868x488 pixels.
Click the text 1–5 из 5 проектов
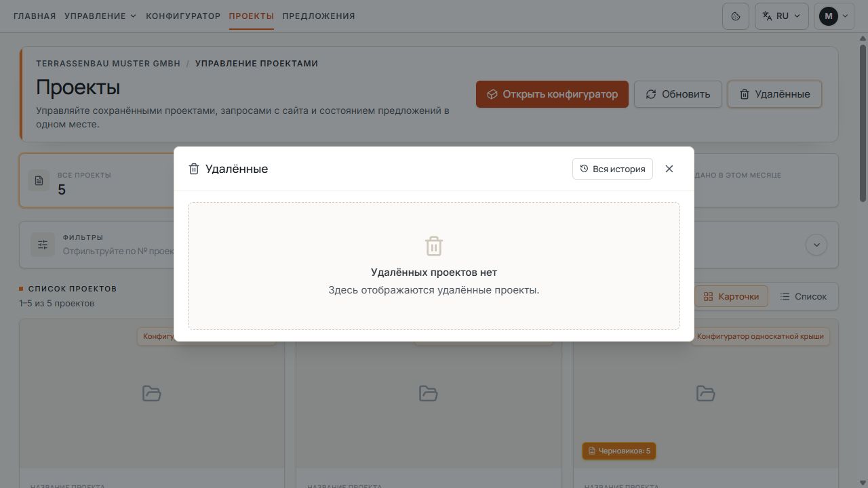point(57,304)
